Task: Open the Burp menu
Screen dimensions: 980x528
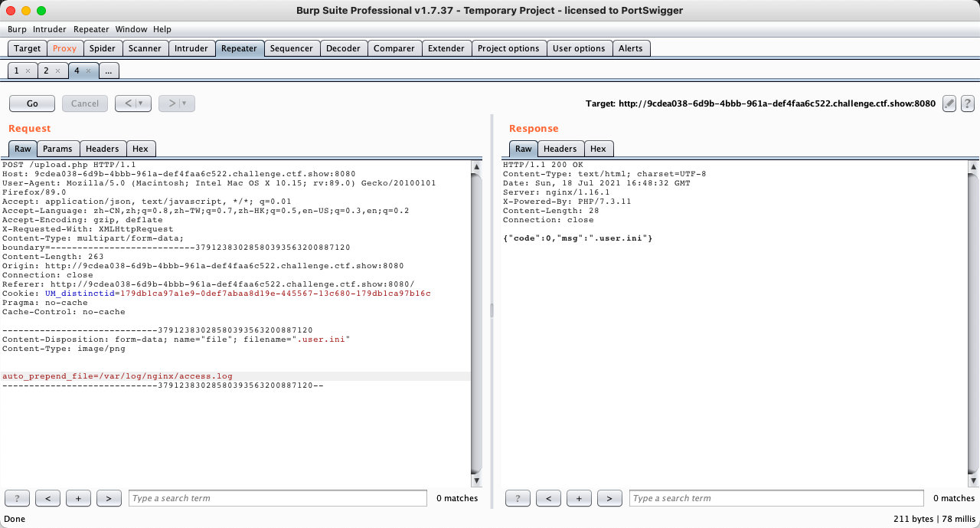Action: coord(17,29)
